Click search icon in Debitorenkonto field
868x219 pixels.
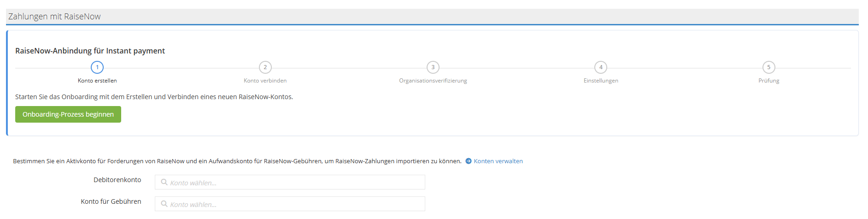coord(164,182)
